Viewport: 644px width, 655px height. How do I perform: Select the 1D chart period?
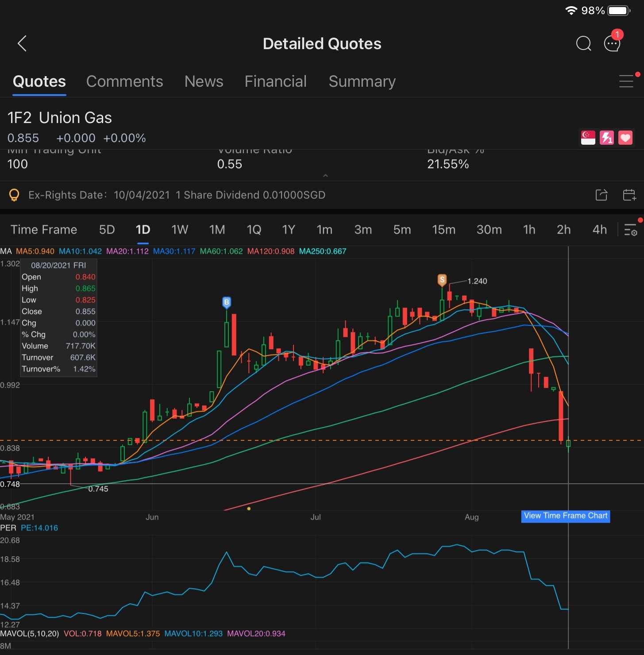[x=143, y=230]
